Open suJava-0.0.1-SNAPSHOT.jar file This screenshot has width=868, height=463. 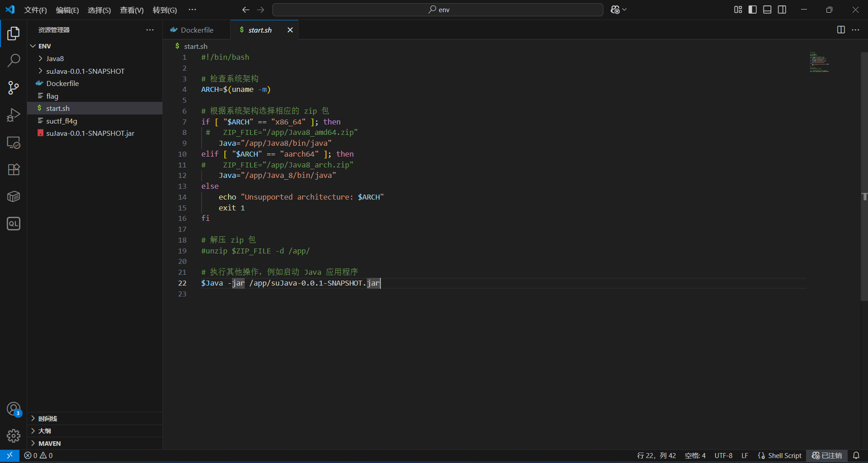point(95,133)
